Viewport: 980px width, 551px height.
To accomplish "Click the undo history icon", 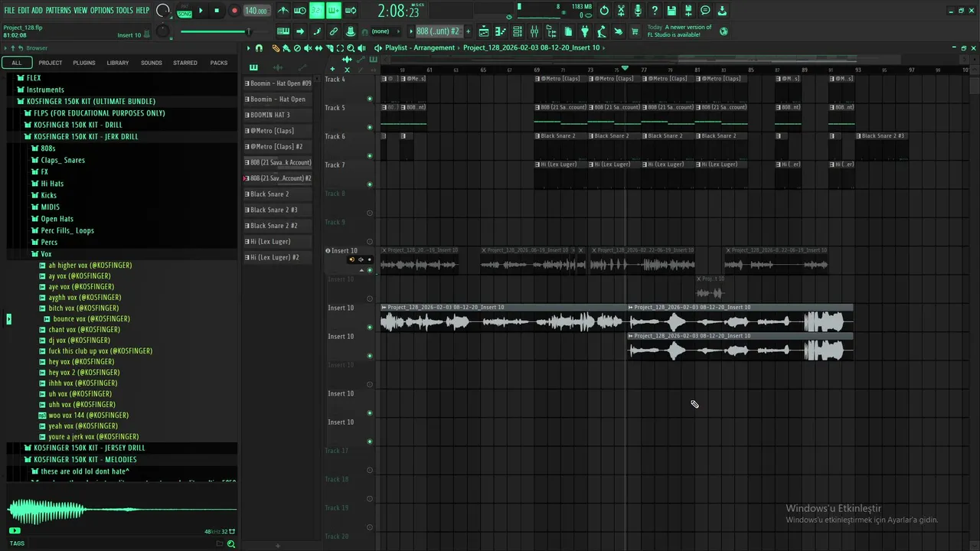I will 604,11.
